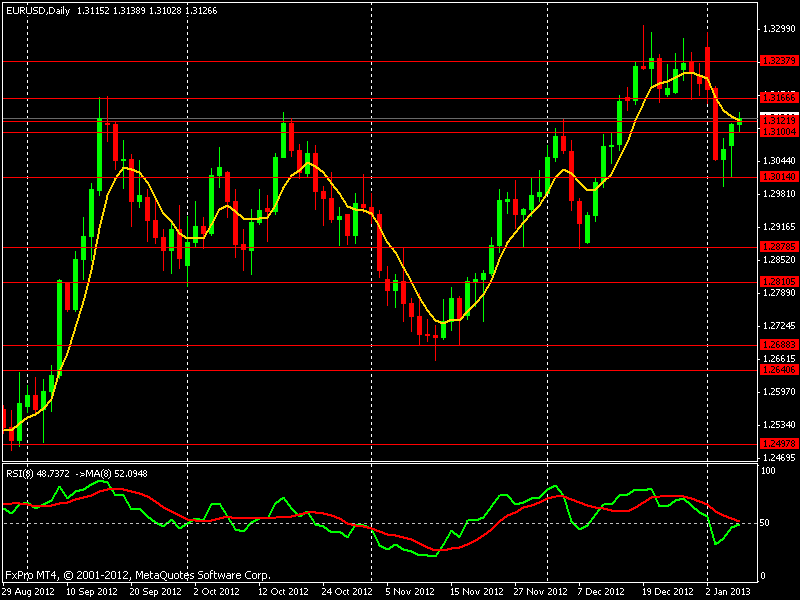Click the 1.26615 price scale value
800x600 pixels.
[x=779, y=359]
